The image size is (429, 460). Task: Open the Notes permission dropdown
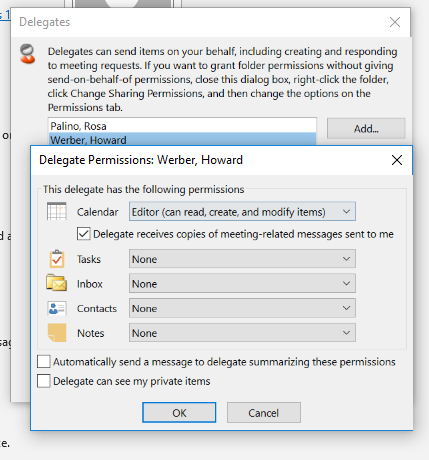click(x=242, y=333)
